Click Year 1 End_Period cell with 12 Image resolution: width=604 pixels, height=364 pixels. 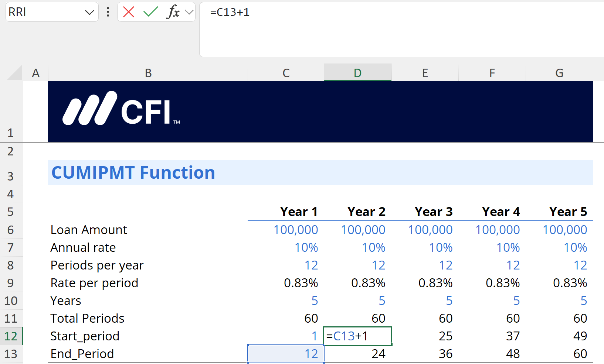click(286, 354)
